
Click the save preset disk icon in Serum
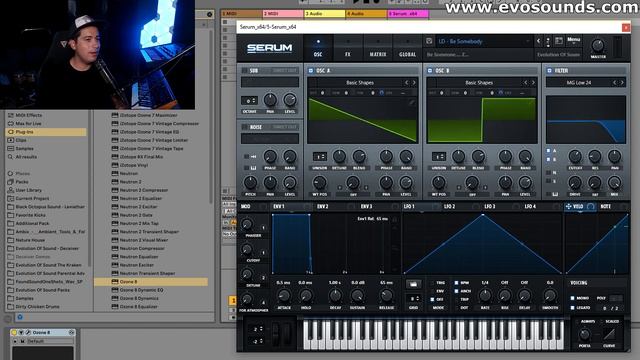[x=429, y=41]
